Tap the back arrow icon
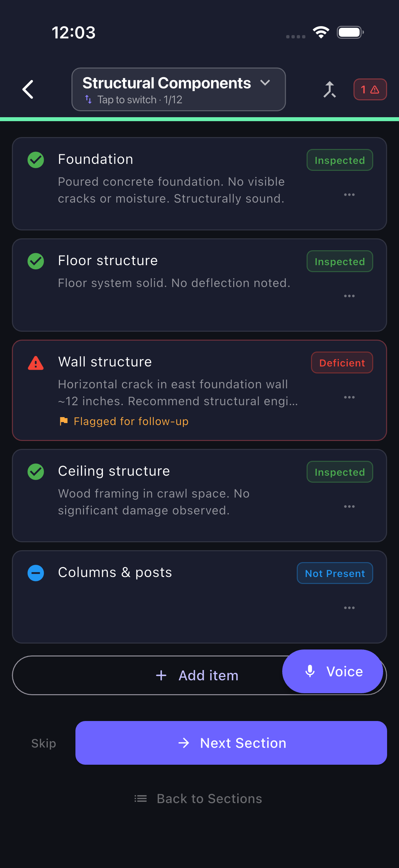 pyautogui.click(x=28, y=89)
